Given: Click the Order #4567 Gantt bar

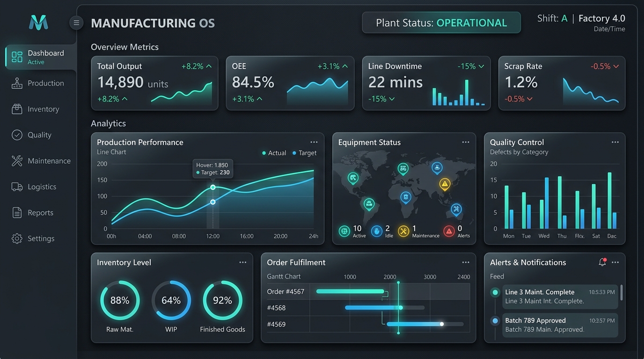Looking at the screenshot, I should pyautogui.click(x=350, y=292).
